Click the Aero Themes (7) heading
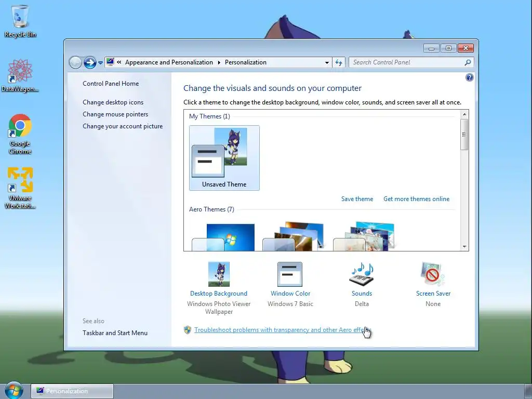This screenshot has width=532, height=399. tap(211, 209)
